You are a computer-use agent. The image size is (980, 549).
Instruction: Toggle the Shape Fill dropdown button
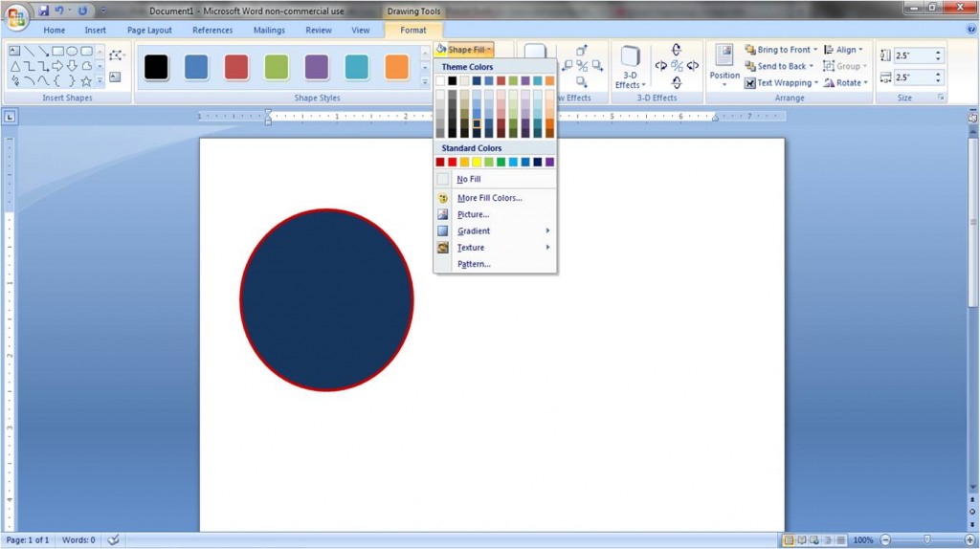(465, 50)
